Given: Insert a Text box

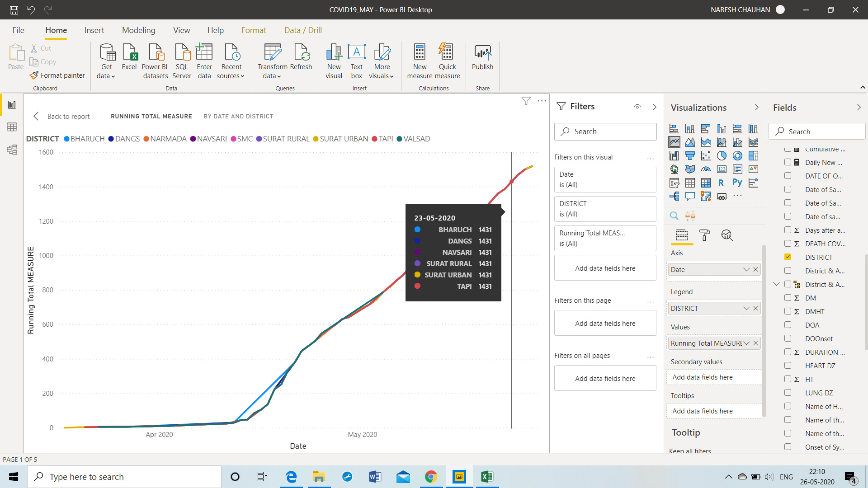Looking at the screenshot, I should [357, 61].
